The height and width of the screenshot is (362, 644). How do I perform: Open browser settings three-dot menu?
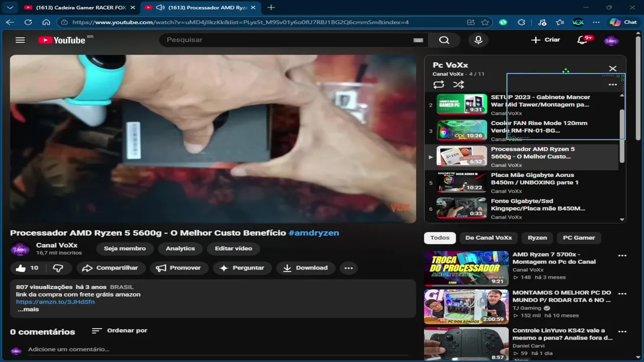596,22
